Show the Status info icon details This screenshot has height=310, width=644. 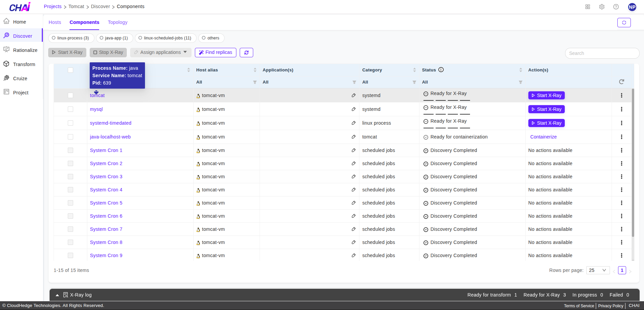click(x=441, y=70)
